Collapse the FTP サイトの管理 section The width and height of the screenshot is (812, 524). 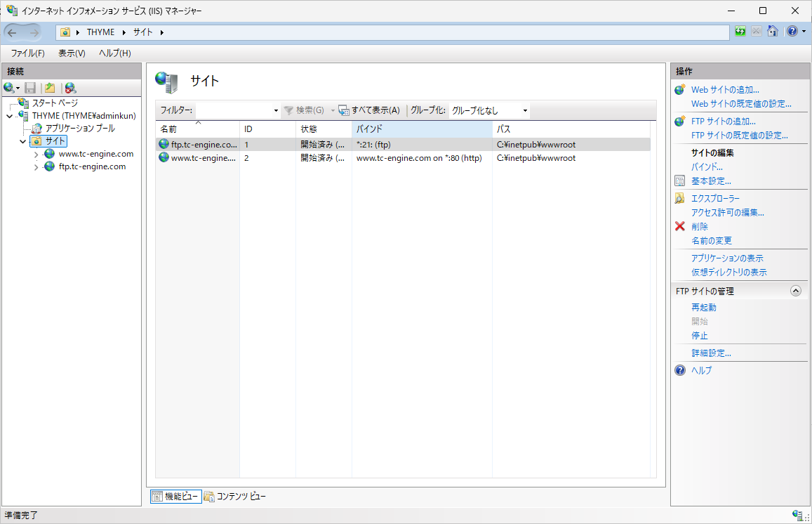tap(796, 291)
